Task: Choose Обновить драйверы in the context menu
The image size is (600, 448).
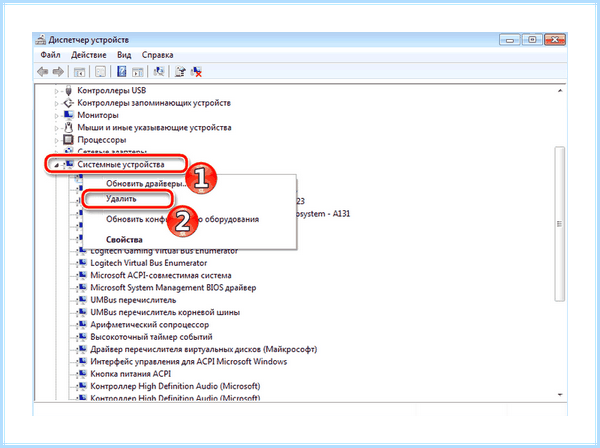Action: 146,184
